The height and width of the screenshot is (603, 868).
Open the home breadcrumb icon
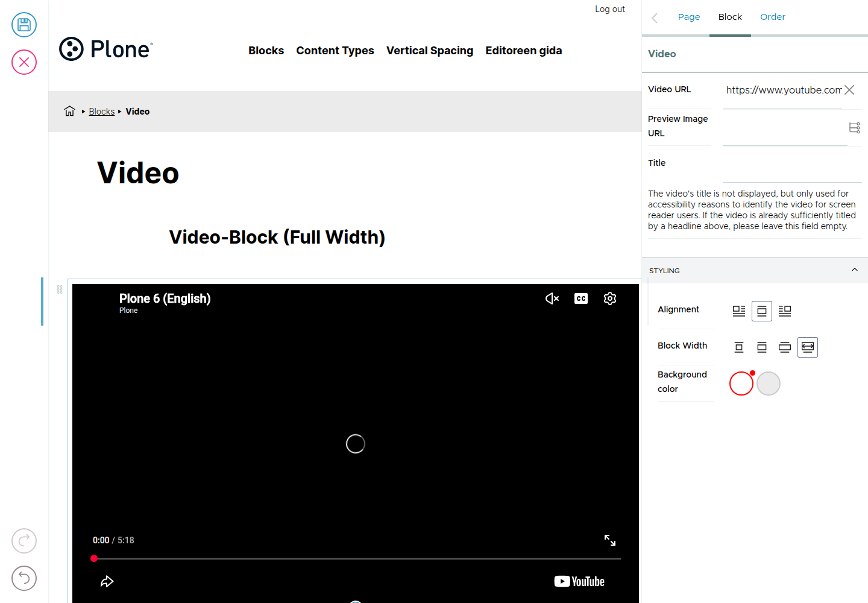(70, 111)
